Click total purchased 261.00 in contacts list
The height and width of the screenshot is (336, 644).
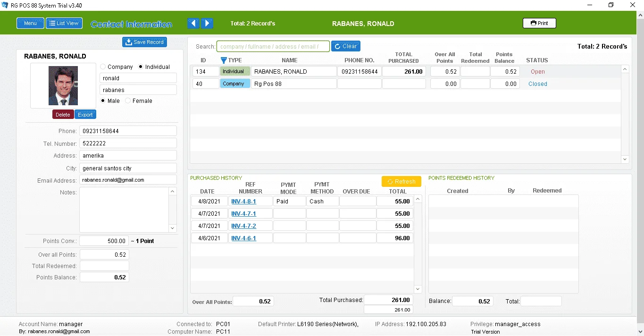(x=404, y=72)
